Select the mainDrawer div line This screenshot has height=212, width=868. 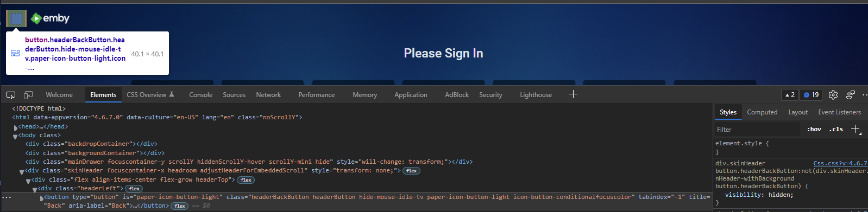coord(249,162)
